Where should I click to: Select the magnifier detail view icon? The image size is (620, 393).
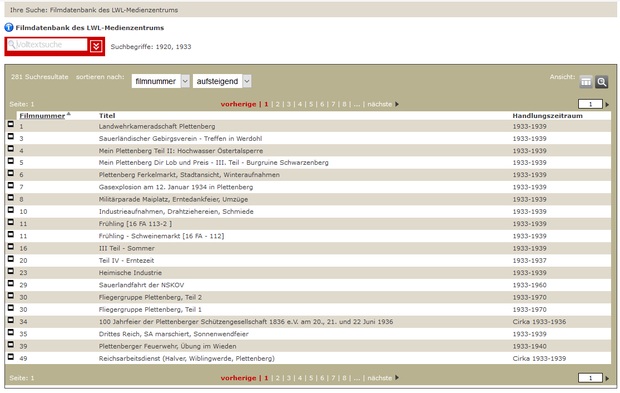point(601,82)
